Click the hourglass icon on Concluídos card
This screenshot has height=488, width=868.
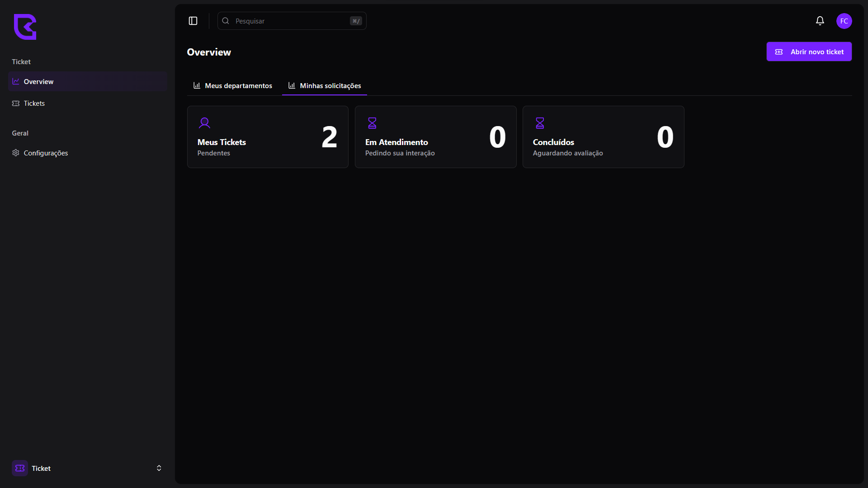(x=540, y=123)
